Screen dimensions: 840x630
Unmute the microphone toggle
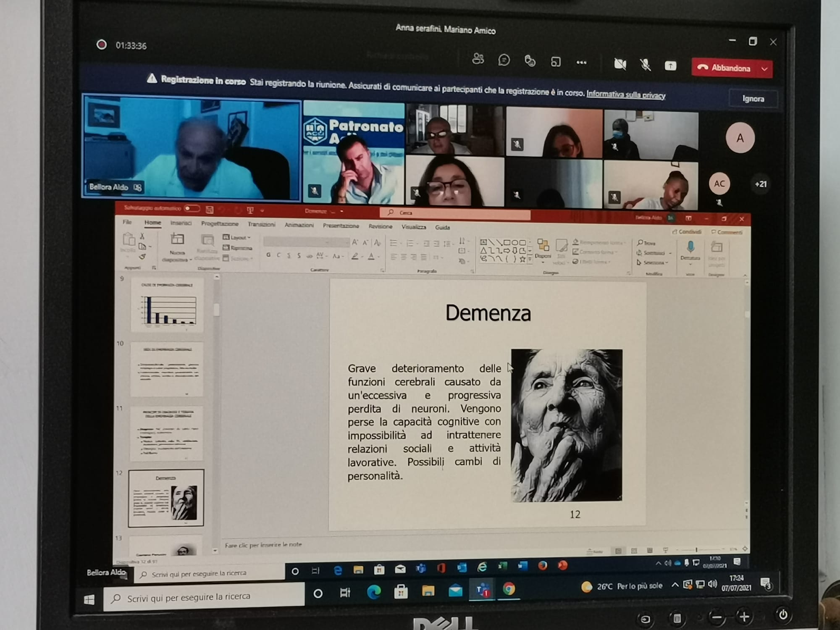[645, 65]
